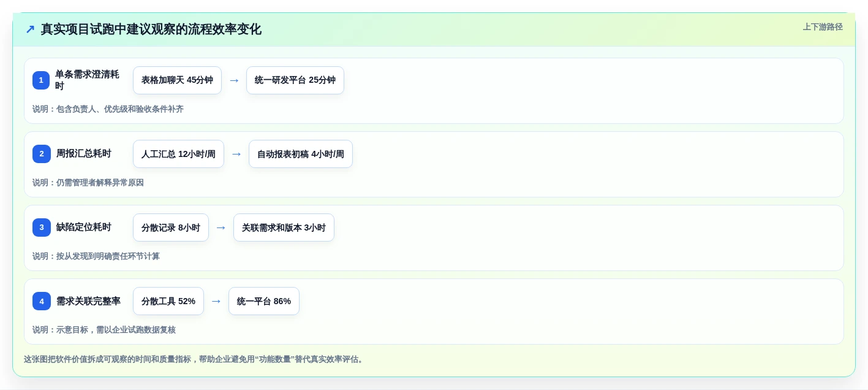Click the arrow after 表格加聊天 45分钟

pos(234,80)
